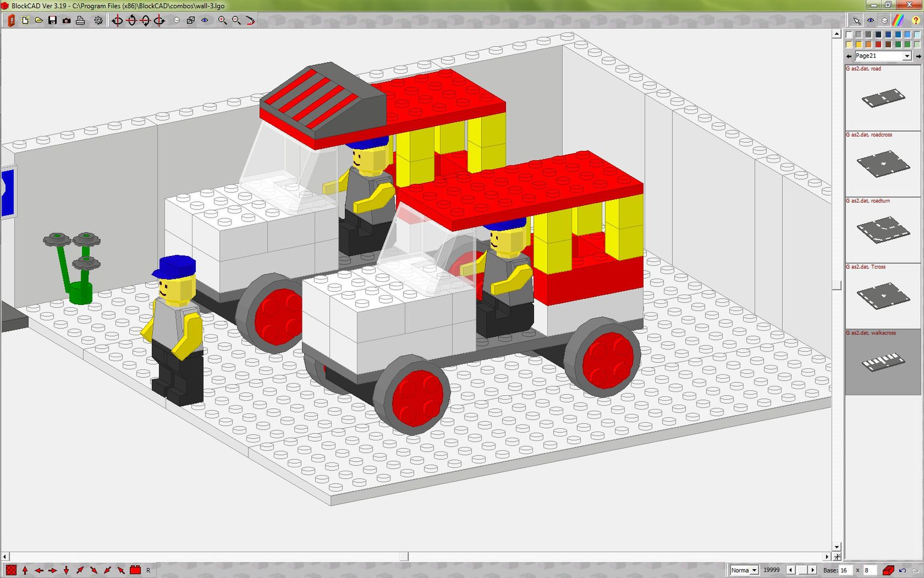Select the roadcross part in the sidebar
The width and height of the screenshot is (924, 578).
pos(882,163)
